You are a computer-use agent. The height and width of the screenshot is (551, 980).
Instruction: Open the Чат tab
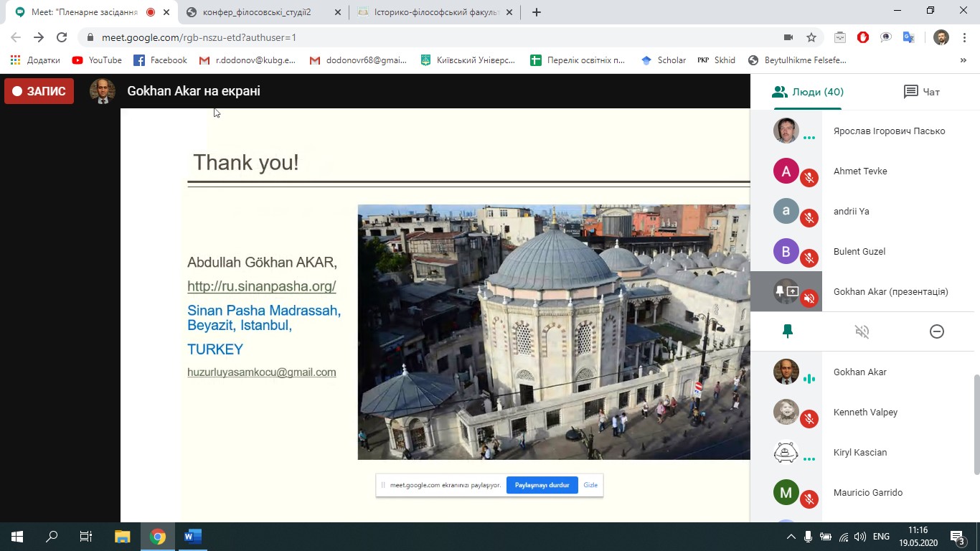(921, 92)
